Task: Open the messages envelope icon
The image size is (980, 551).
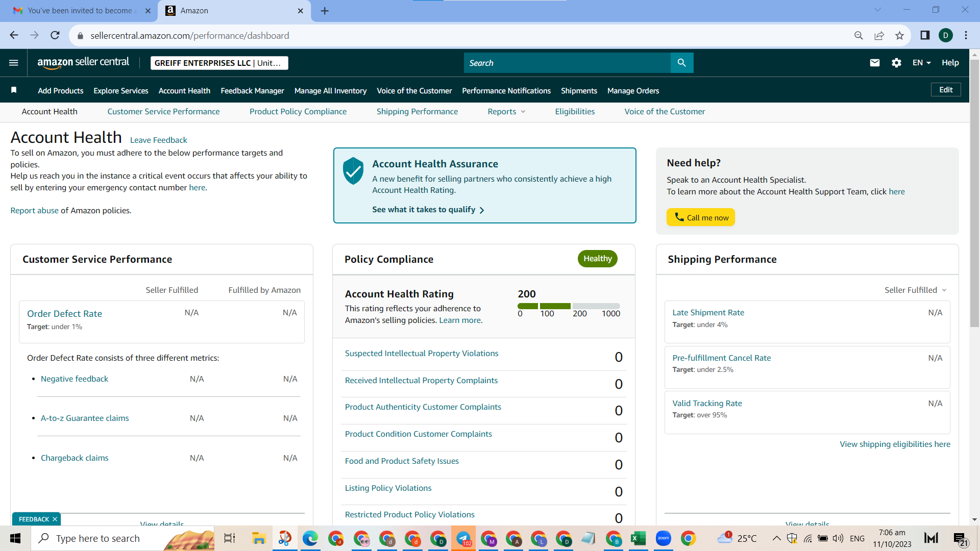Action: tap(874, 63)
